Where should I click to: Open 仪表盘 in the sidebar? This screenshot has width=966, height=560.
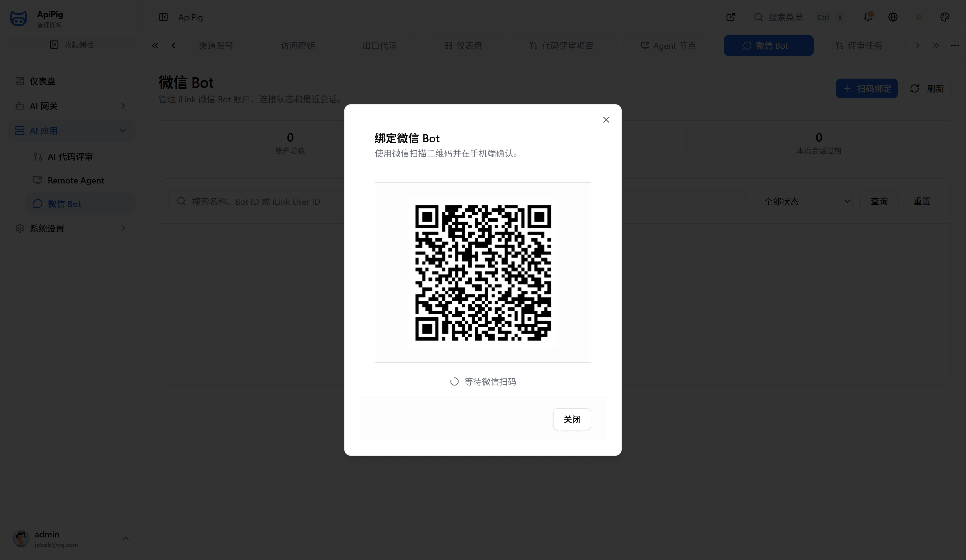(71, 81)
